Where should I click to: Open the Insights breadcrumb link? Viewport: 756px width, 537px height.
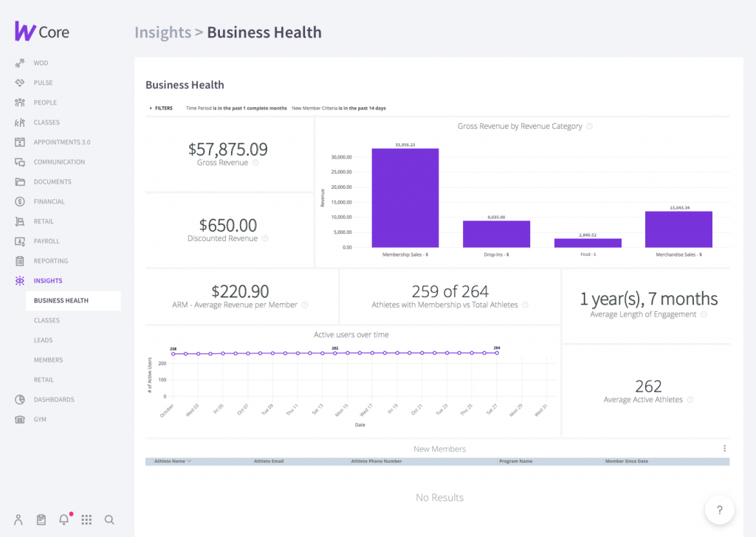click(x=162, y=32)
